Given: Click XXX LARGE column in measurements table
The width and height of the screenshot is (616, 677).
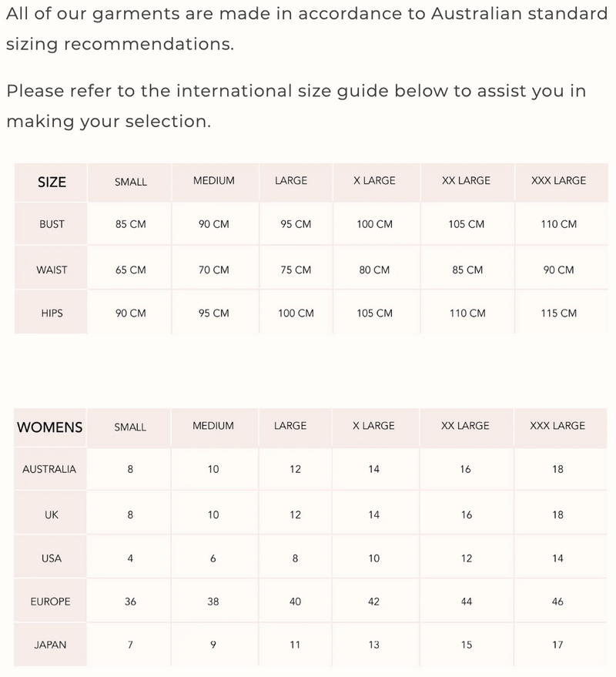Looking at the screenshot, I should coord(558,181).
